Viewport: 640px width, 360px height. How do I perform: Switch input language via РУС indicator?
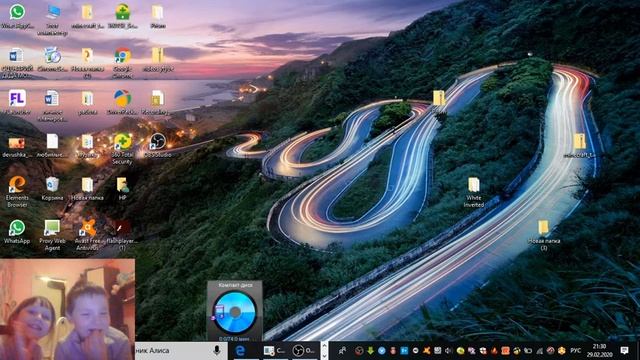pyautogui.click(x=575, y=350)
